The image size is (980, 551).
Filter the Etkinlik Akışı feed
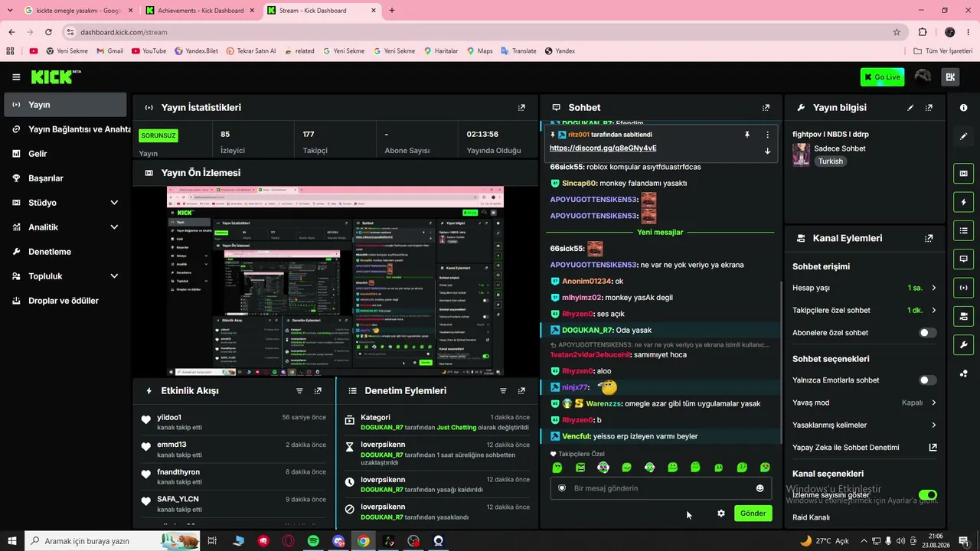(299, 391)
